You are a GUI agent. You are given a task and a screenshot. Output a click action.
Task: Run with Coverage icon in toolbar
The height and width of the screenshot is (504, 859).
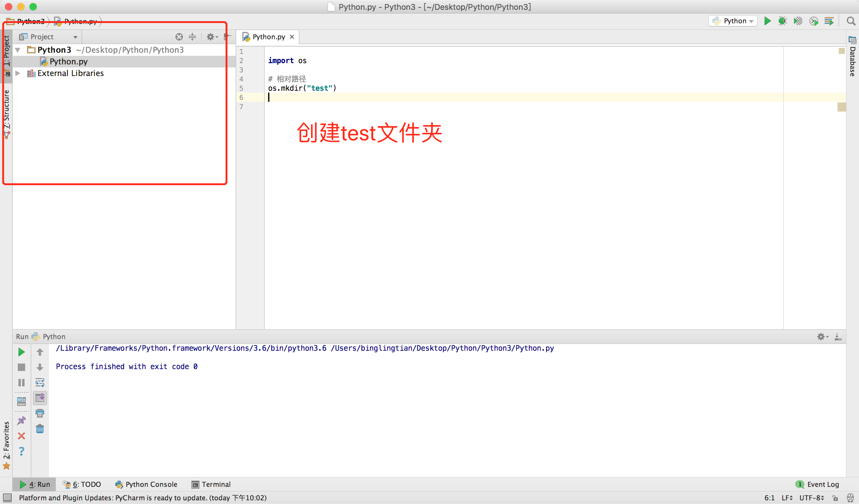coord(798,21)
